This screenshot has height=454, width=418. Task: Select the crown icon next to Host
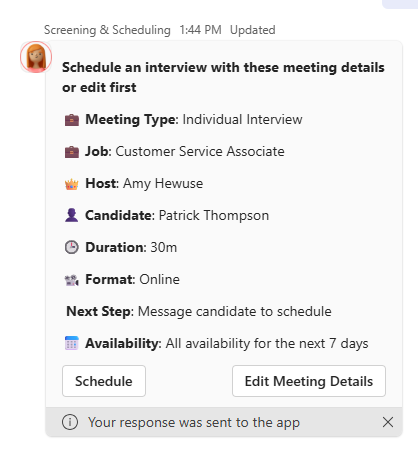(72, 184)
